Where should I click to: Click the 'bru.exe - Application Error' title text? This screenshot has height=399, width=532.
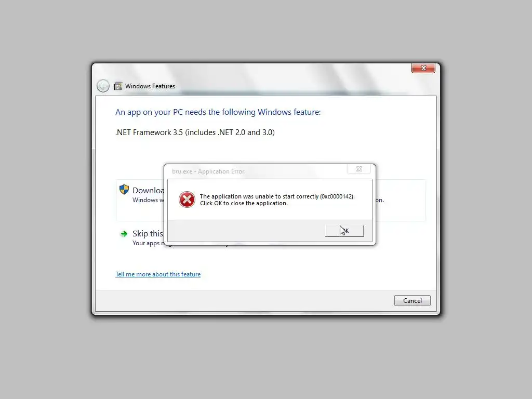(x=208, y=171)
